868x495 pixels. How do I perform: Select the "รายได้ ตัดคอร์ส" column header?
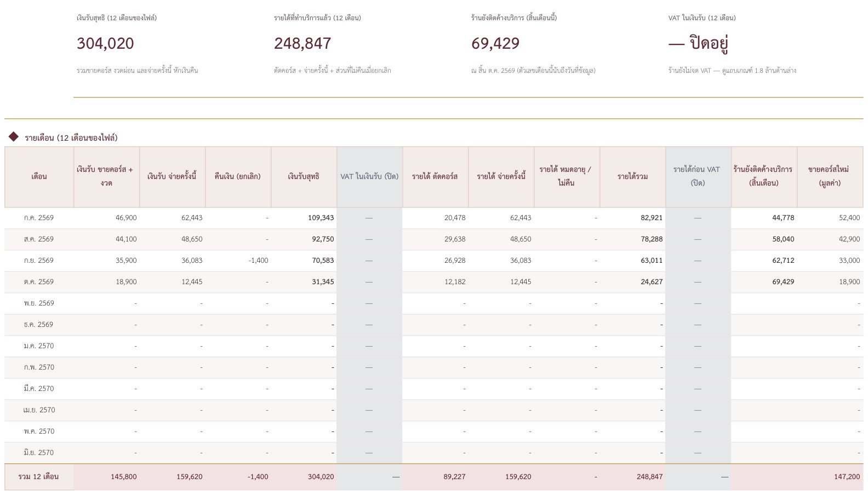coord(436,176)
